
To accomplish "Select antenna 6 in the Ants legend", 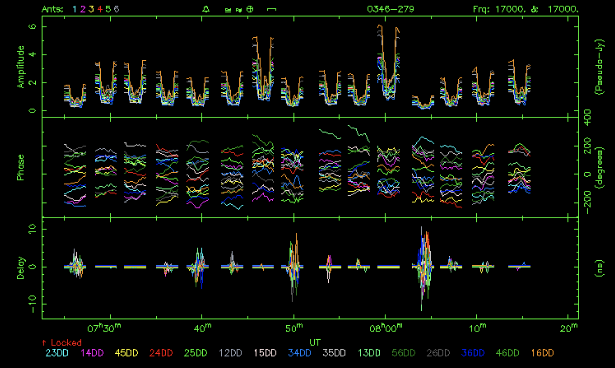I will pos(116,9).
